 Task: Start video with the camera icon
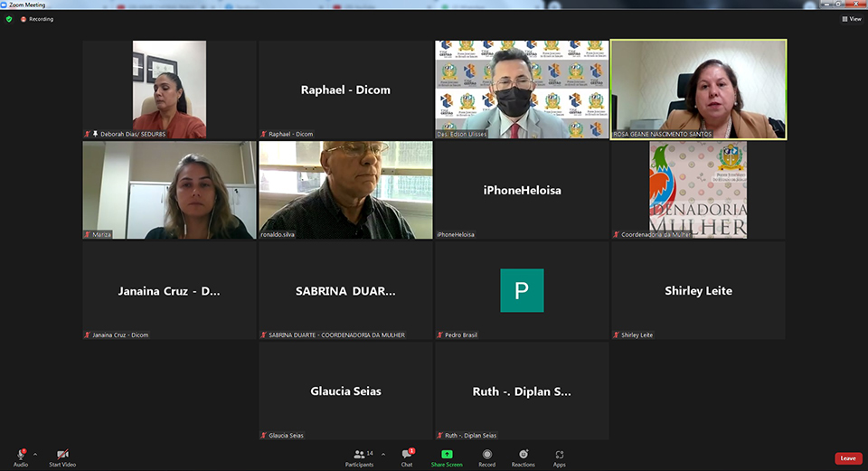[62, 455]
